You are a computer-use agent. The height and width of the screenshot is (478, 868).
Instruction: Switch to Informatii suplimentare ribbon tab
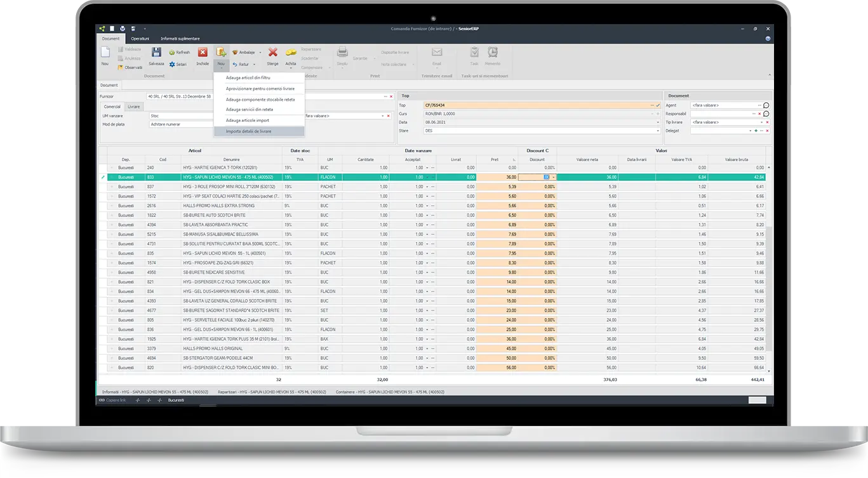tap(180, 39)
